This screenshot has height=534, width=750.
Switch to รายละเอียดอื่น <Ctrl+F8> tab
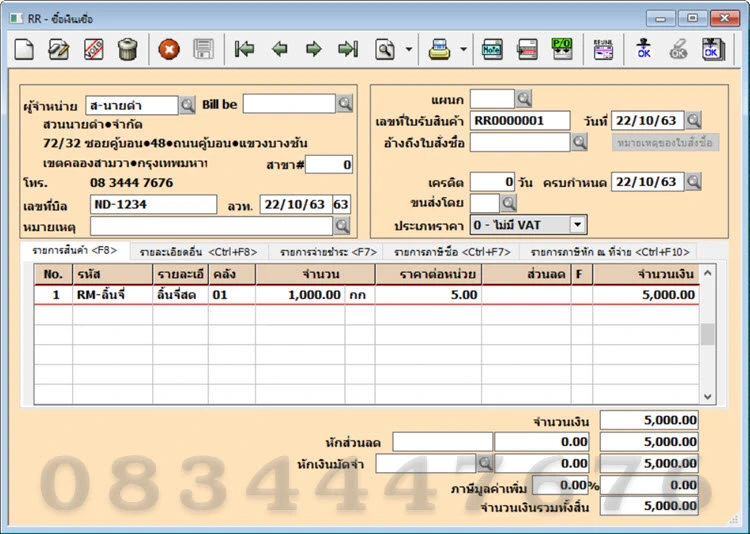199,252
